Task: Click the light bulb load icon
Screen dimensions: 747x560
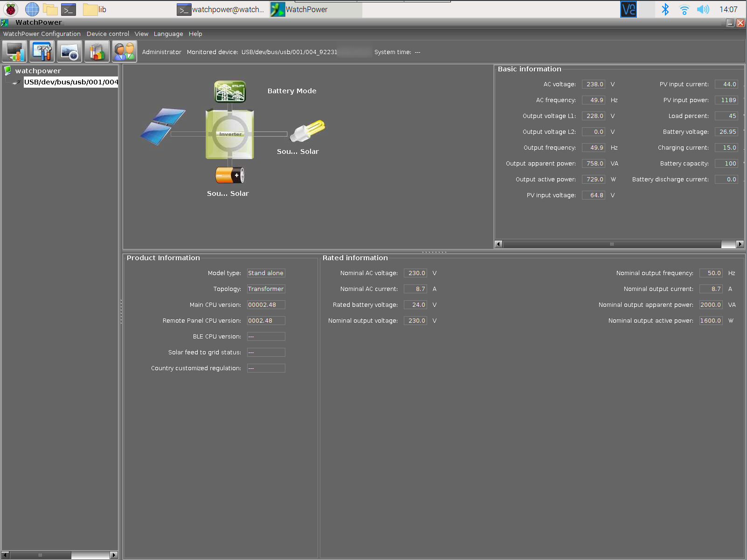Action: 307,131
